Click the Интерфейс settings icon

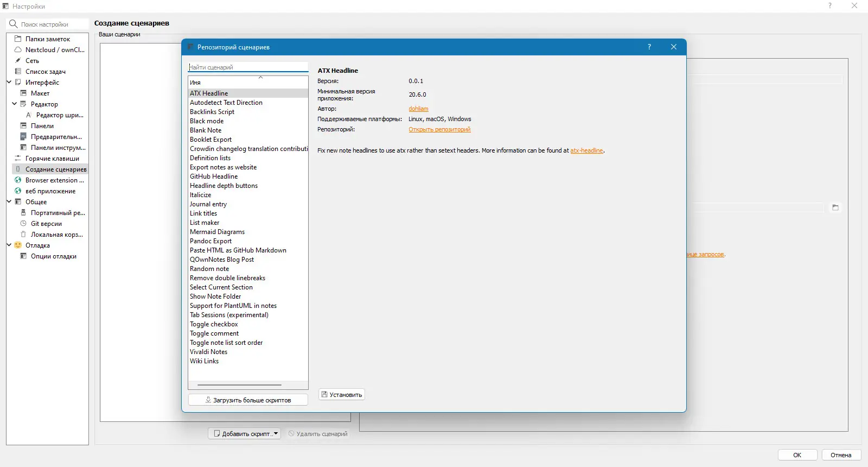click(x=18, y=83)
